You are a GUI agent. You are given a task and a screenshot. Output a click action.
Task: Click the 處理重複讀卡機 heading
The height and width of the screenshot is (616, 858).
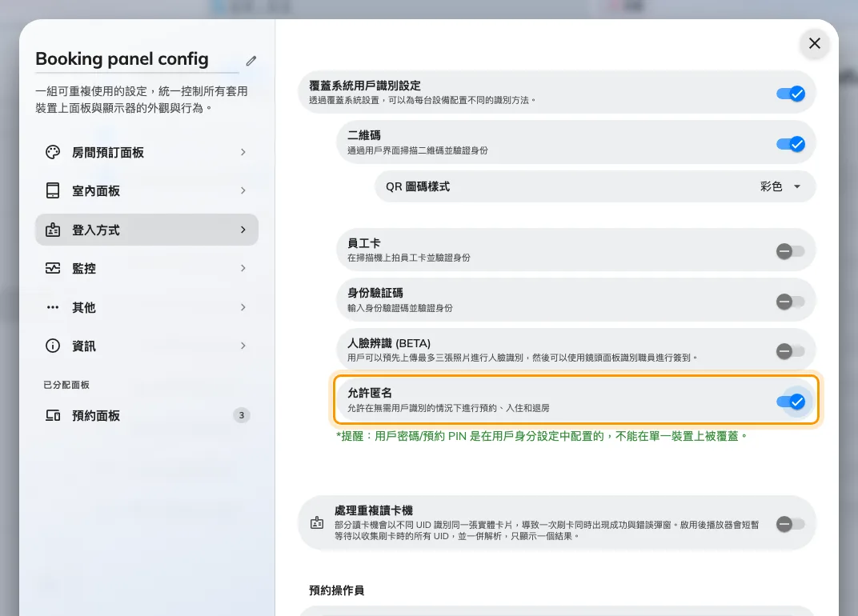374,510
